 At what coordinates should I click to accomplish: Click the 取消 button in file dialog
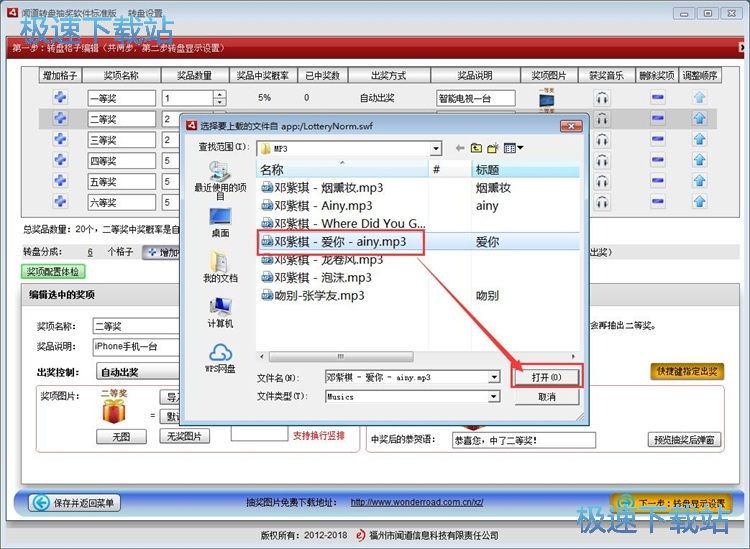pos(547,397)
